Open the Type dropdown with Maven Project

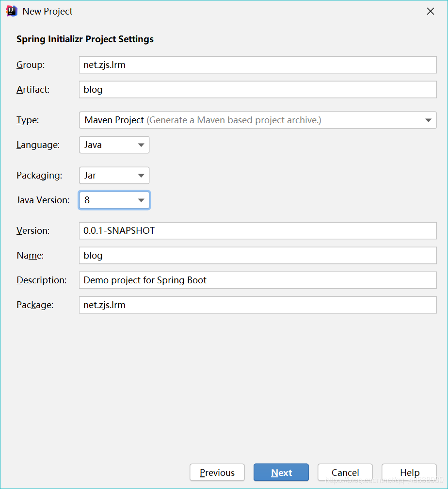point(257,120)
